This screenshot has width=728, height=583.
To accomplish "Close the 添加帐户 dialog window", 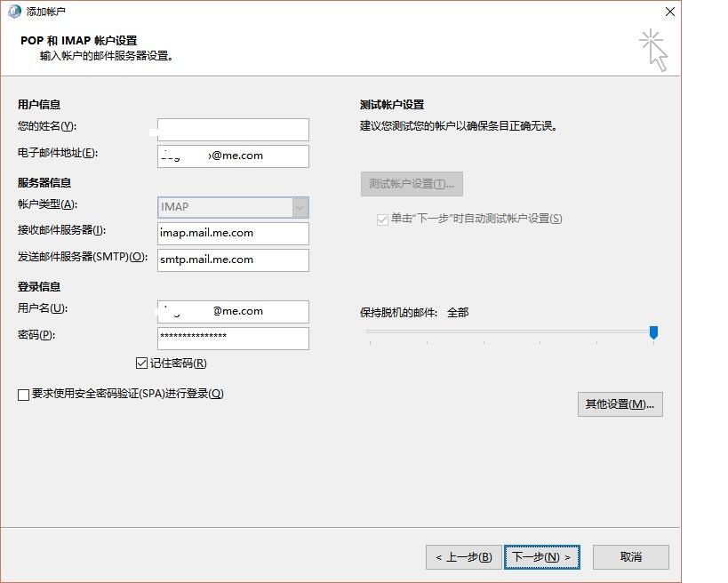I will pos(670,12).
